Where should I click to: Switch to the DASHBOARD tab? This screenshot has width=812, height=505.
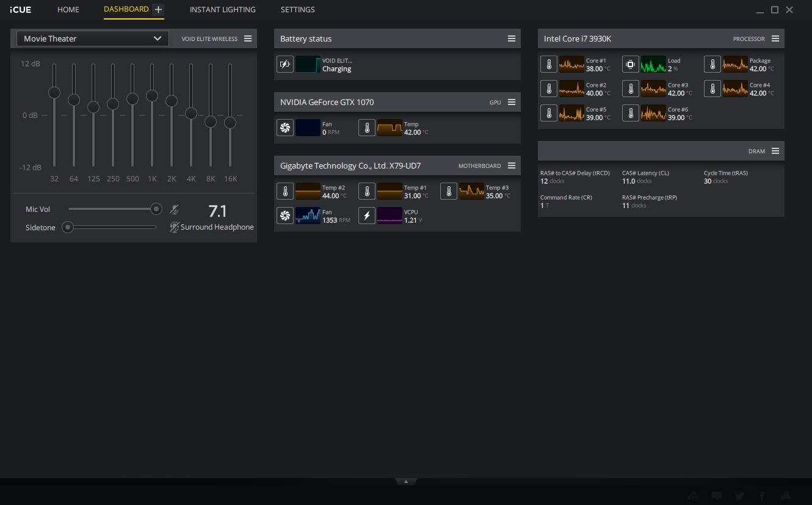coord(126,9)
